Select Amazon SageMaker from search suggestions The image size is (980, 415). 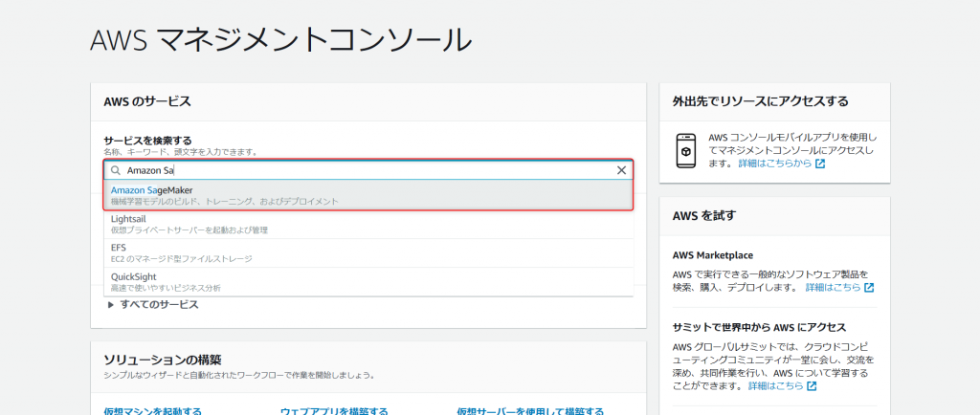click(368, 195)
